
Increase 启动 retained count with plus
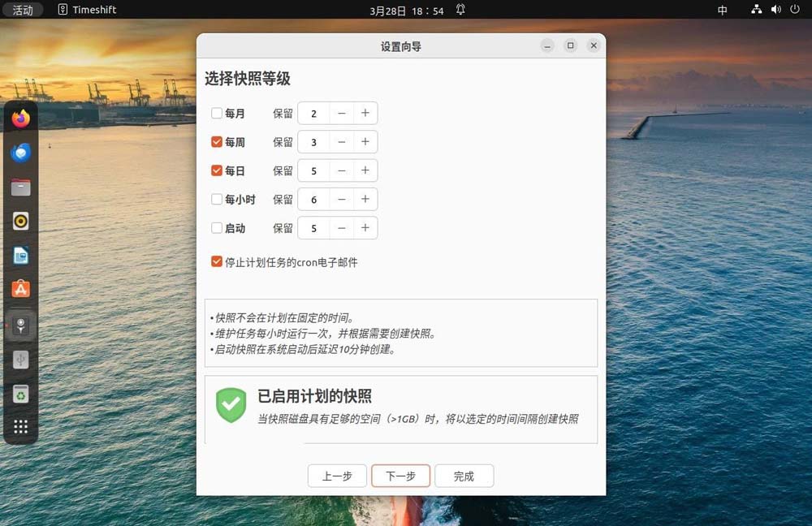coord(365,228)
